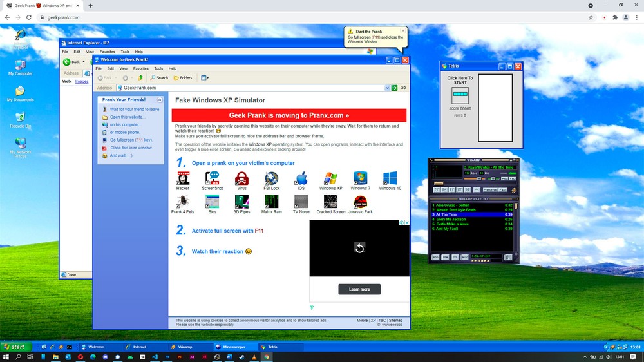The height and width of the screenshot is (362, 644).
Task: Open the Jurassic Park prank
Action: 360,205
